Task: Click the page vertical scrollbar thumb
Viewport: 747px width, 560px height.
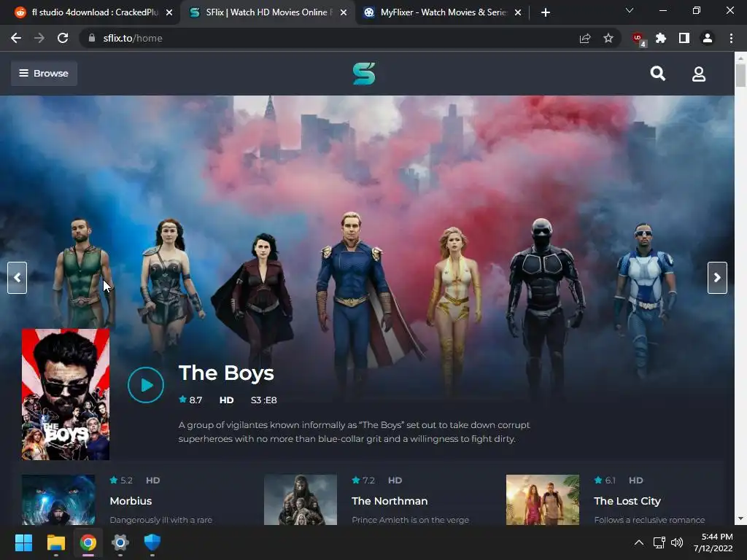Action: click(x=740, y=75)
